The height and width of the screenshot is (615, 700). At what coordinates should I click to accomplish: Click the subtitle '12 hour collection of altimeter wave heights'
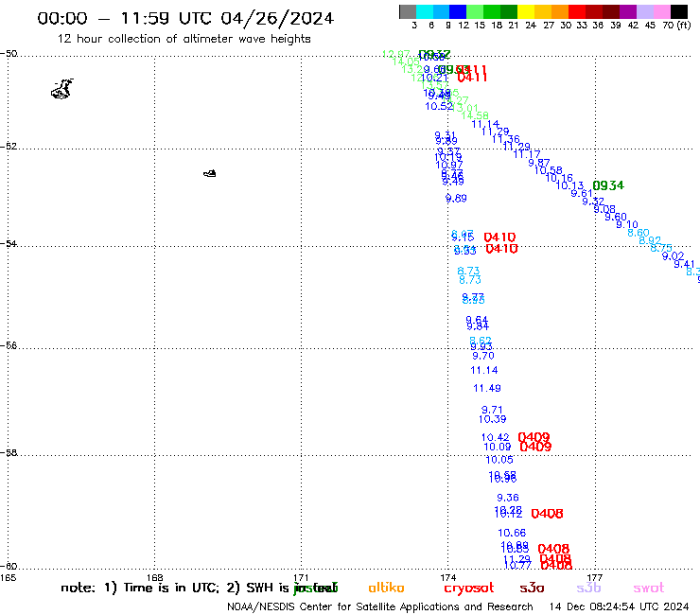[184, 39]
